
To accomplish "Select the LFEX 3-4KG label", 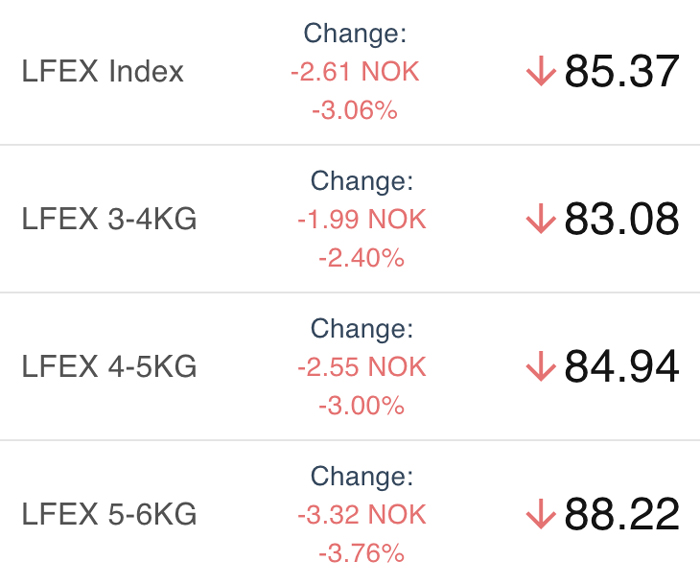I will click(x=109, y=219).
